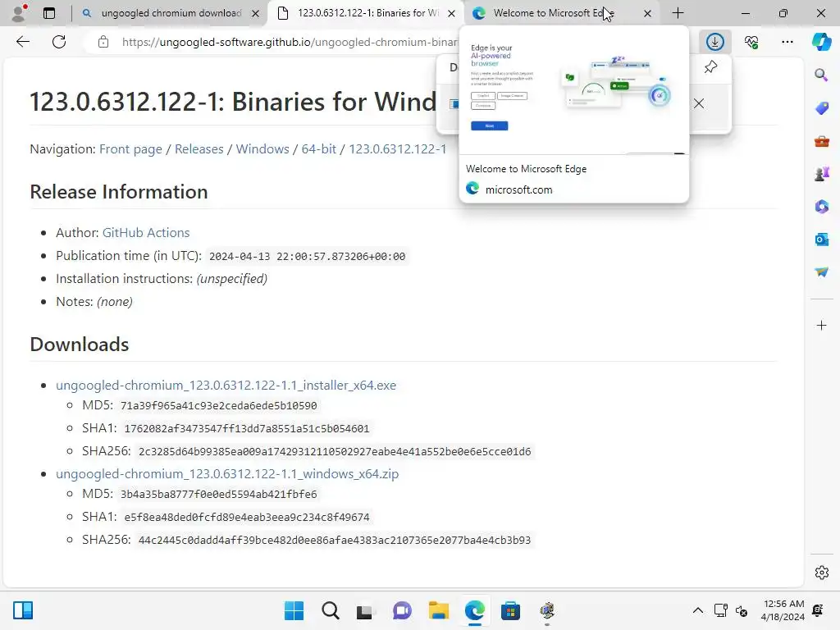Viewport: 840px width, 630px height.
Task: Click the publication time value
Action: pos(307,257)
